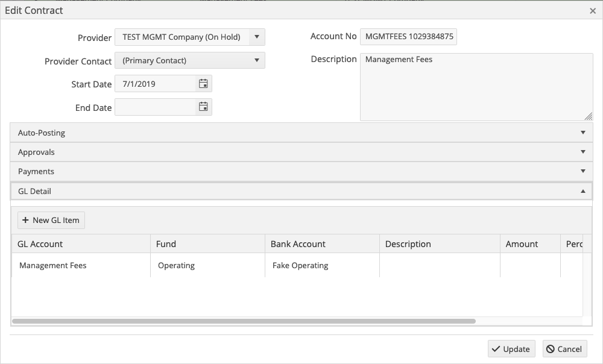Open the Provider Contact dropdown
The image size is (603, 364).
(256, 60)
